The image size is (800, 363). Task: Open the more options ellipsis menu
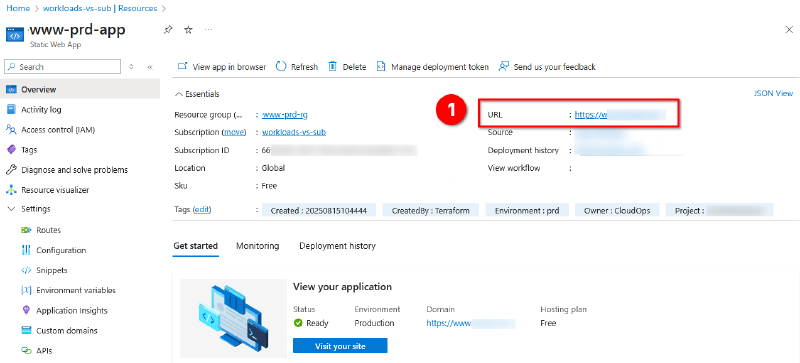(x=208, y=30)
